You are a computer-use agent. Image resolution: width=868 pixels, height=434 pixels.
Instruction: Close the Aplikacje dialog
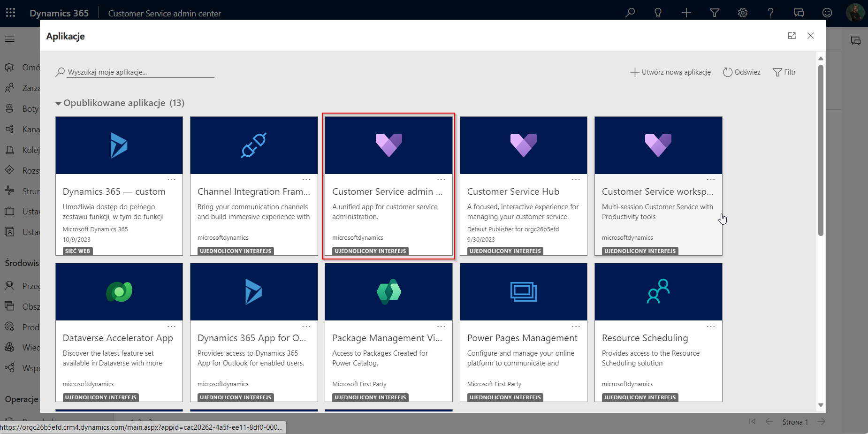810,36
